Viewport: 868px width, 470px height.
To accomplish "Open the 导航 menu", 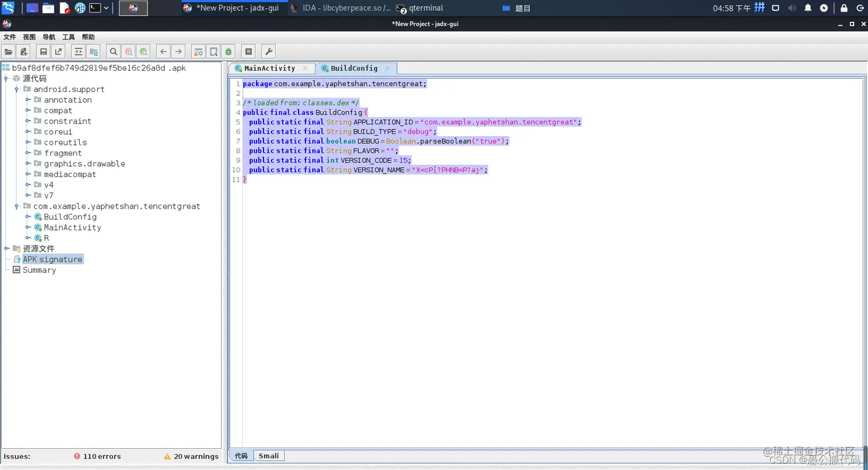I will point(49,37).
